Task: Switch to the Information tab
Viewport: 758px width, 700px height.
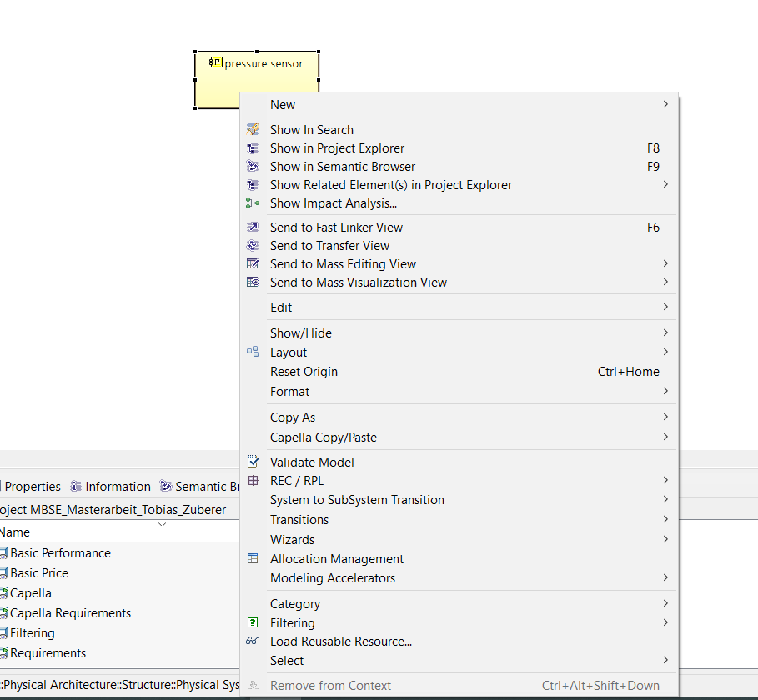Action: [111, 486]
